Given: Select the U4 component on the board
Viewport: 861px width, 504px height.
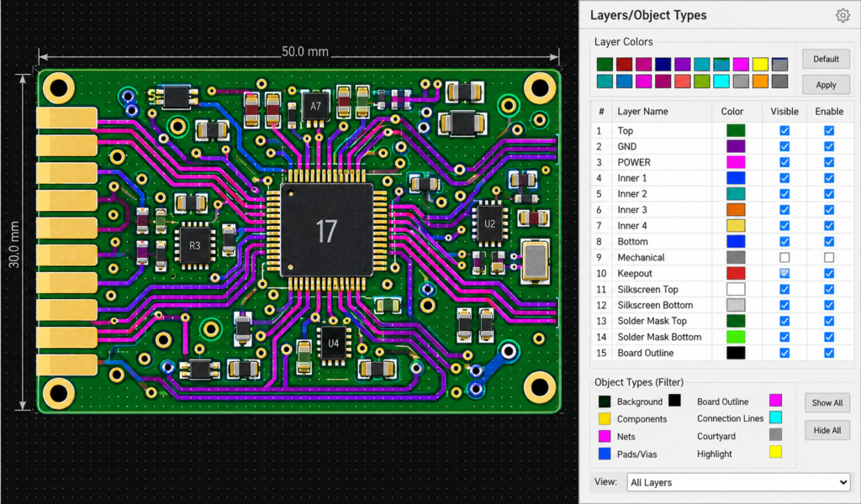Looking at the screenshot, I should click(x=333, y=344).
